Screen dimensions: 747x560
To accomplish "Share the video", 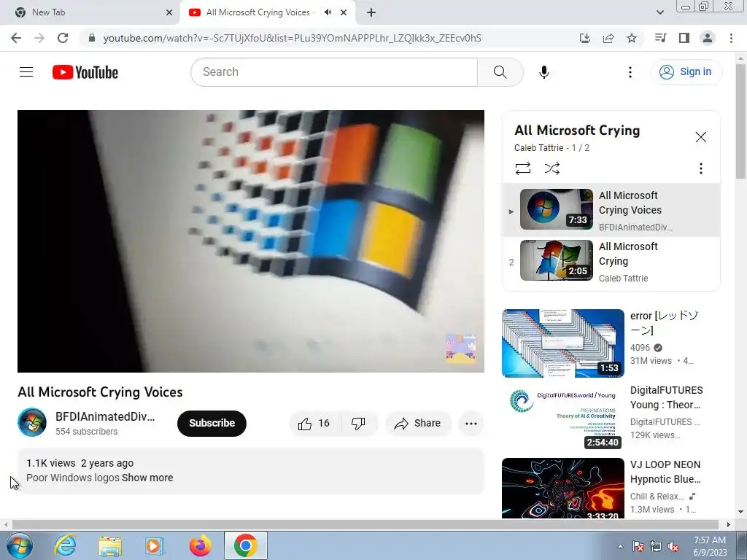I will pyautogui.click(x=418, y=424).
